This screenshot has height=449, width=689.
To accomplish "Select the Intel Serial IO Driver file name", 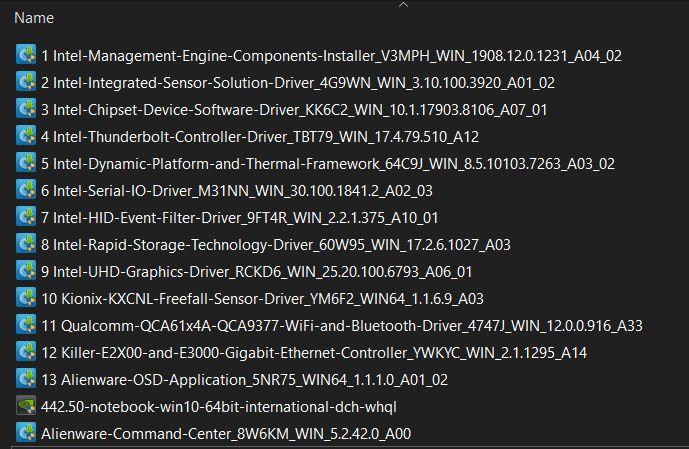I will click(237, 191).
